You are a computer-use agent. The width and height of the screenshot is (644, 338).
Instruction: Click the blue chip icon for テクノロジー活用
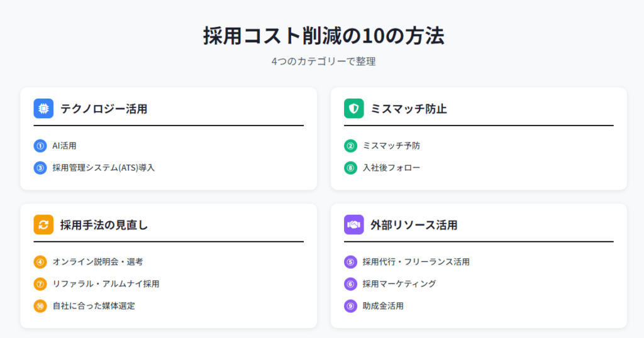click(x=43, y=109)
